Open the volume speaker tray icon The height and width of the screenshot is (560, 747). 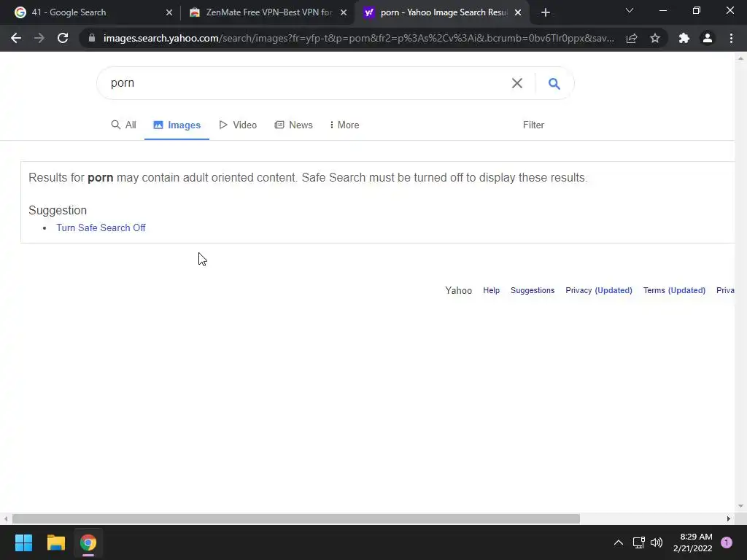pos(657,542)
